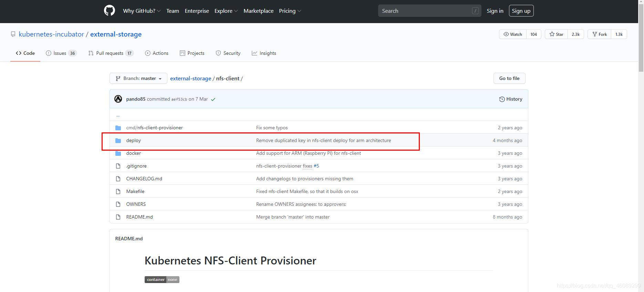Star the repository
The image size is (644, 292).
pyautogui.click(x=556, y=34)
